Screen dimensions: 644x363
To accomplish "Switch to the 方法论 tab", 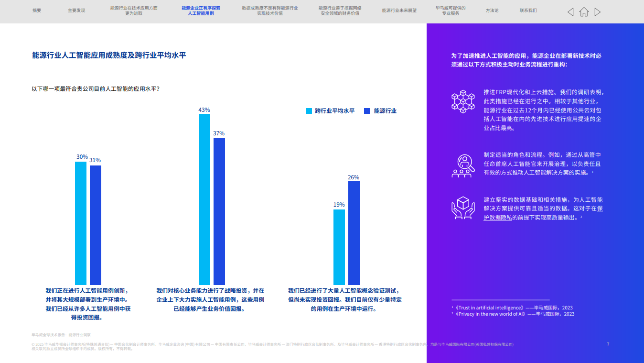I will (492, 10).
